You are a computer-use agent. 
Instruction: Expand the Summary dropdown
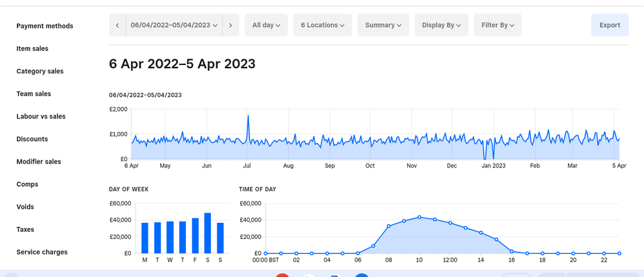point(383,25)
